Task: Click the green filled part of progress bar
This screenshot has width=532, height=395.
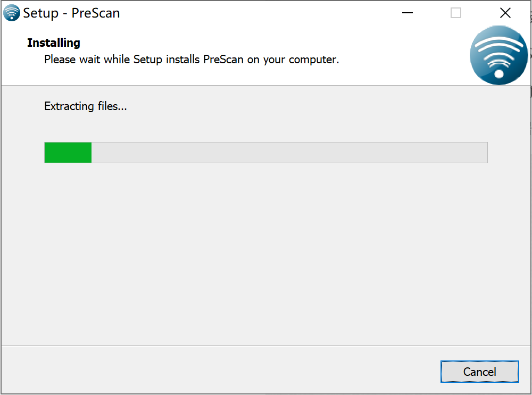Action: coord(68,153)
